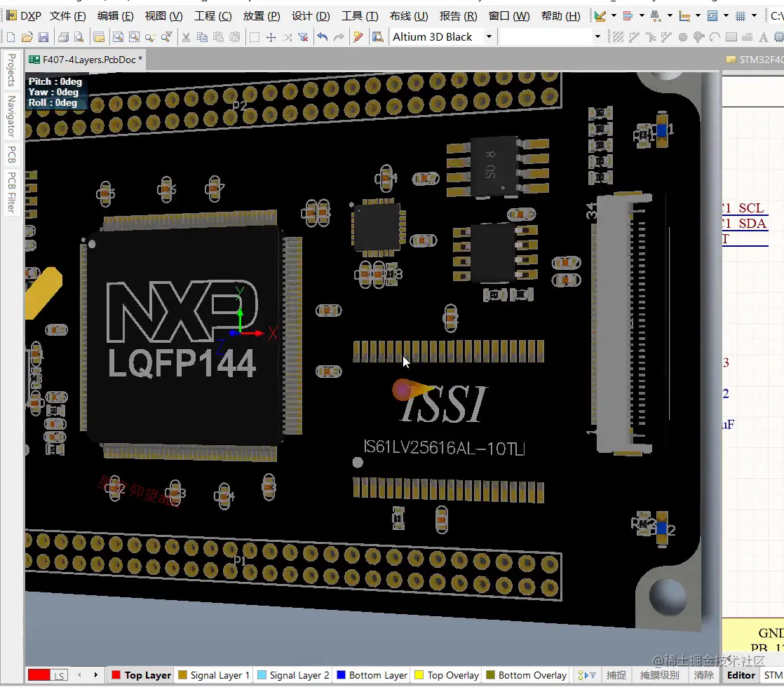Select the Top Layer tab

[141, 675]
